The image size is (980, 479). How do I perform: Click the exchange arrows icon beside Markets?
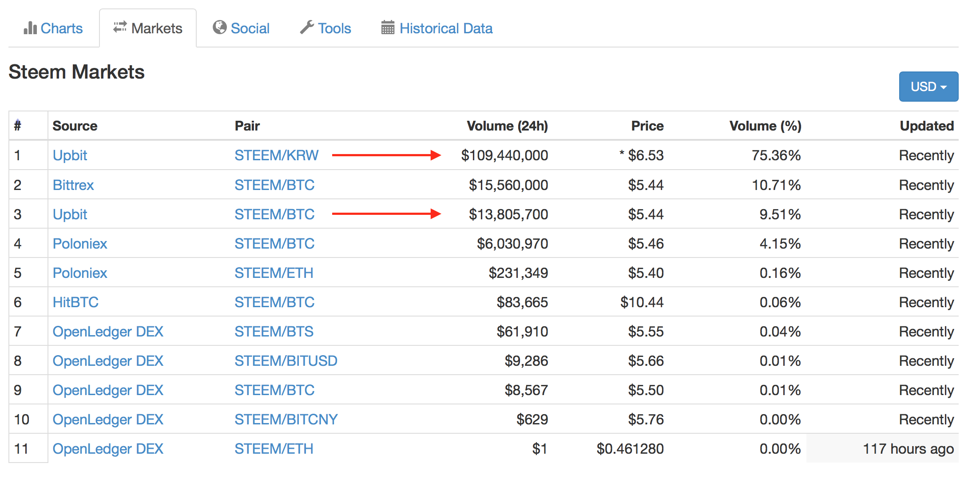[x=120, y=27]
